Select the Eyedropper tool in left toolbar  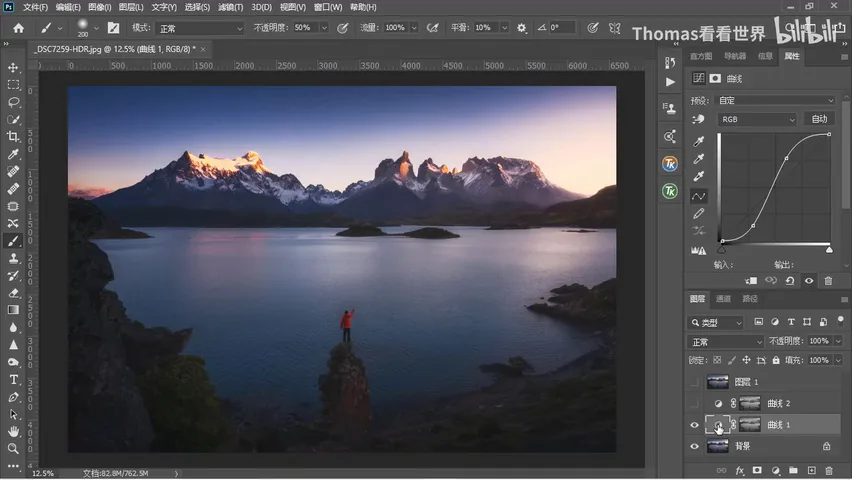point(14,154)
